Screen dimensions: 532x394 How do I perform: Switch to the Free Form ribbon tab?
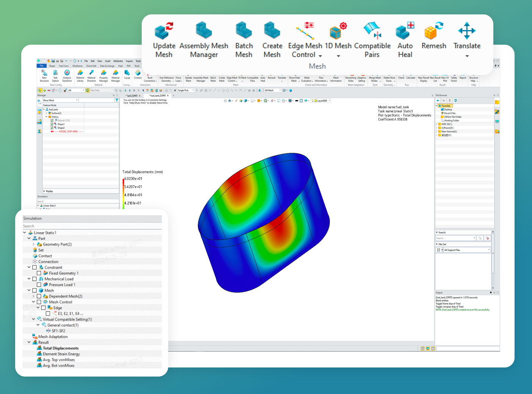64,66
